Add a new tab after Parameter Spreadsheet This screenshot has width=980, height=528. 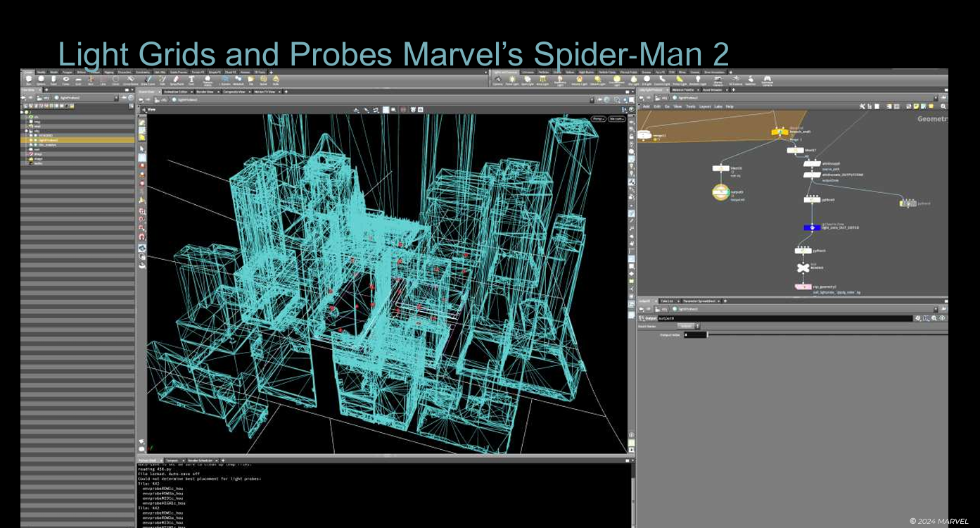point(725,301)
